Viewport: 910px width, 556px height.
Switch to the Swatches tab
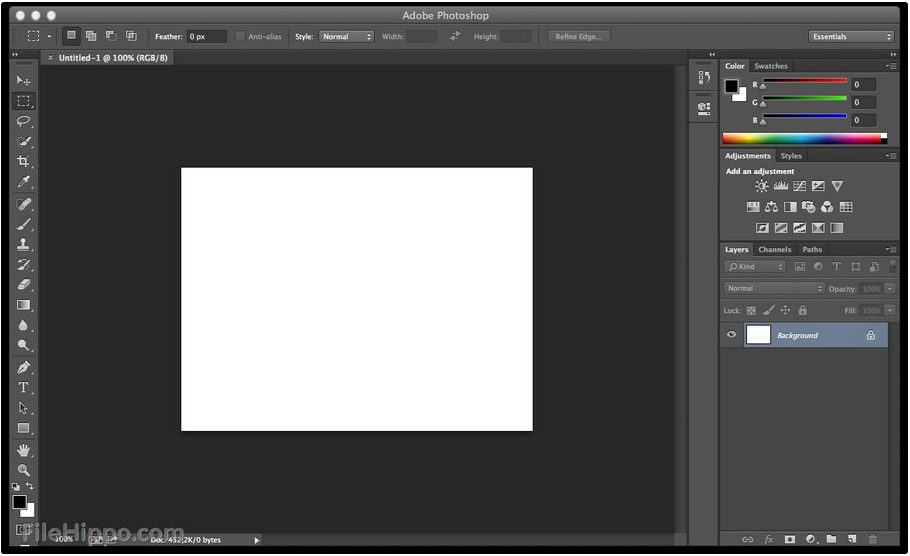pos(771,66)
